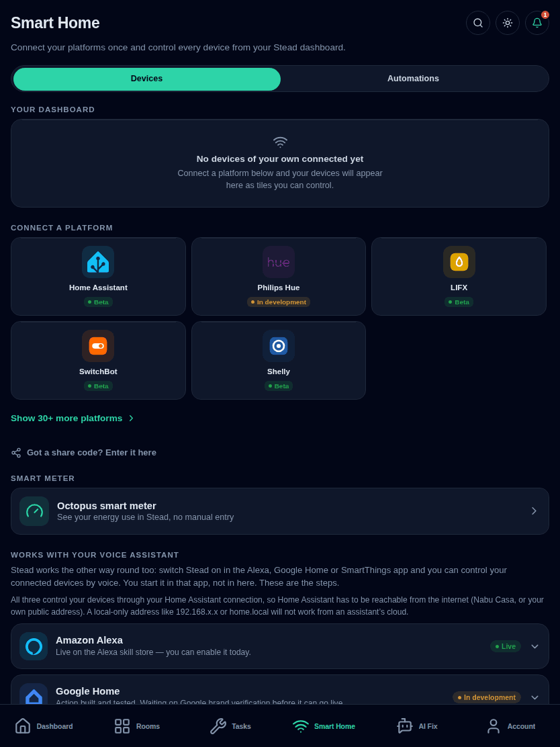Select the Home Assistant platform icon

pyautogui.click(x=98, y=262)
